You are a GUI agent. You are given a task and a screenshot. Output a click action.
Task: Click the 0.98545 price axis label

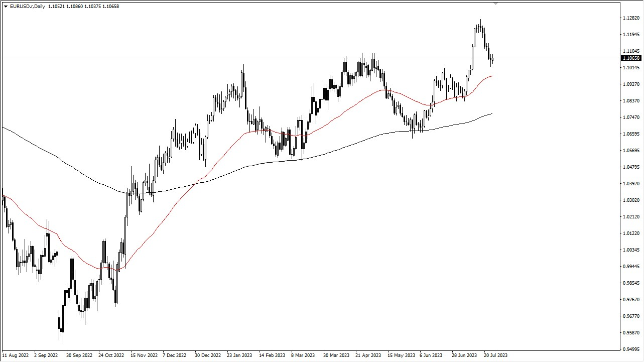pos(631,283)
